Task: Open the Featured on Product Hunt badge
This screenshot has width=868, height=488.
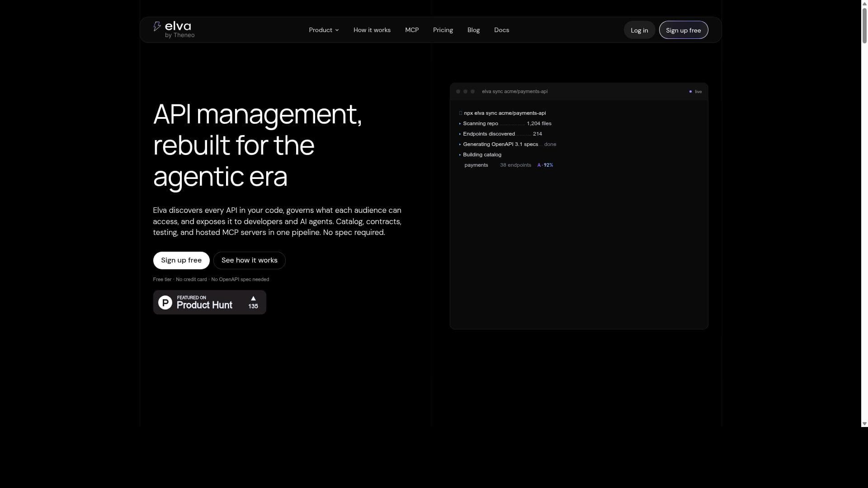Action: coord(210,302)
